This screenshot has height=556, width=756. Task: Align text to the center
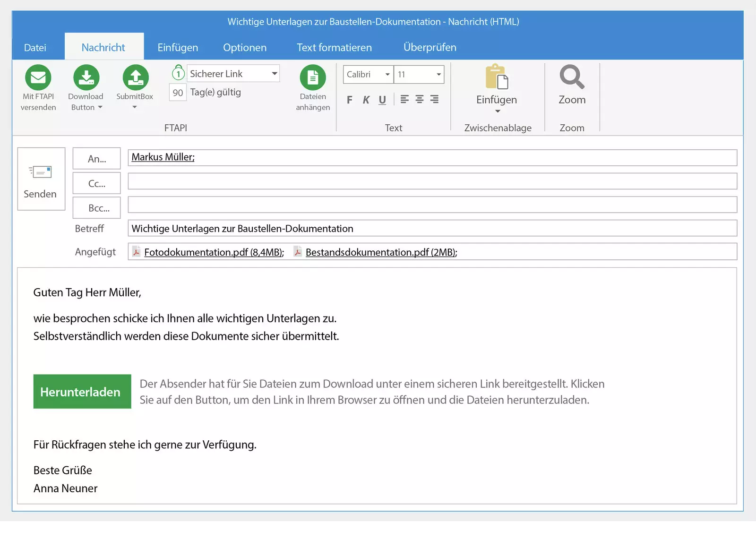point(419,99)
